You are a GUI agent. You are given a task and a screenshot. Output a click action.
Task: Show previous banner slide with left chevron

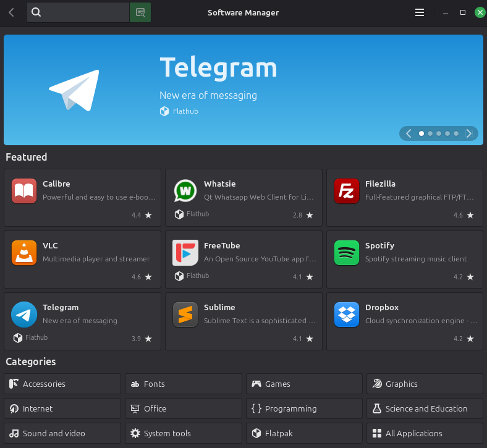[409, 133]
